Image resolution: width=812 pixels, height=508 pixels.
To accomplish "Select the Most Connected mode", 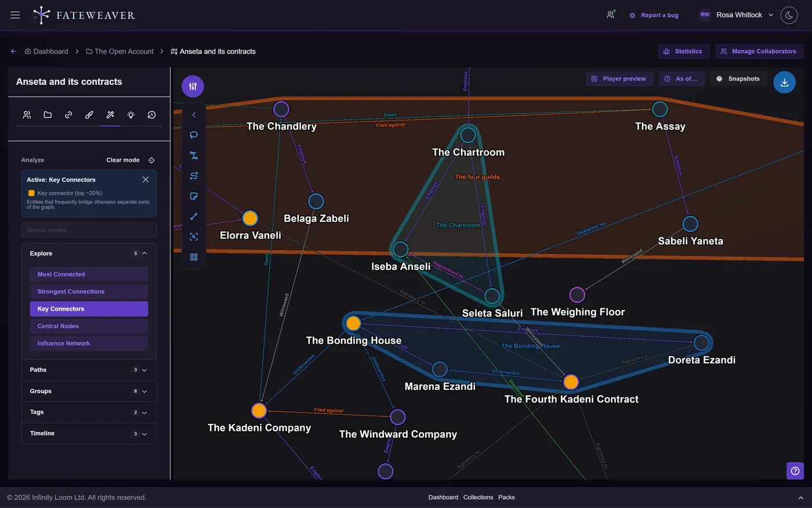I will click(x=89, y=274).
